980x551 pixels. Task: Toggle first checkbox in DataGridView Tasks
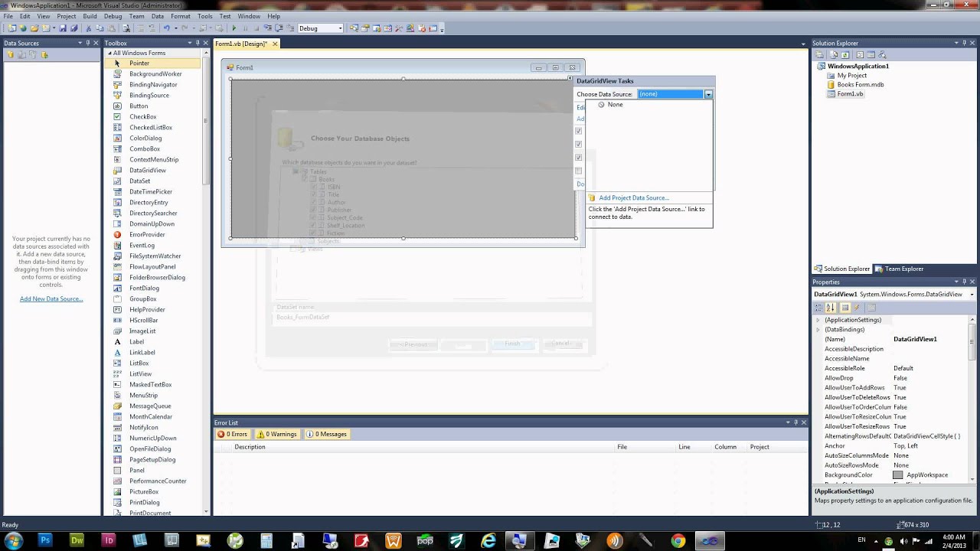(x=579, y=131)
